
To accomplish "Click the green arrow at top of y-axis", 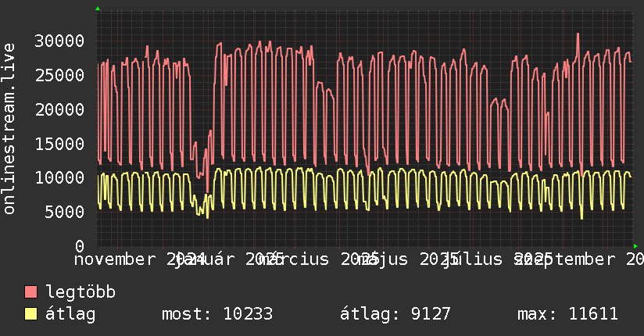I will (x=98, y=9).
